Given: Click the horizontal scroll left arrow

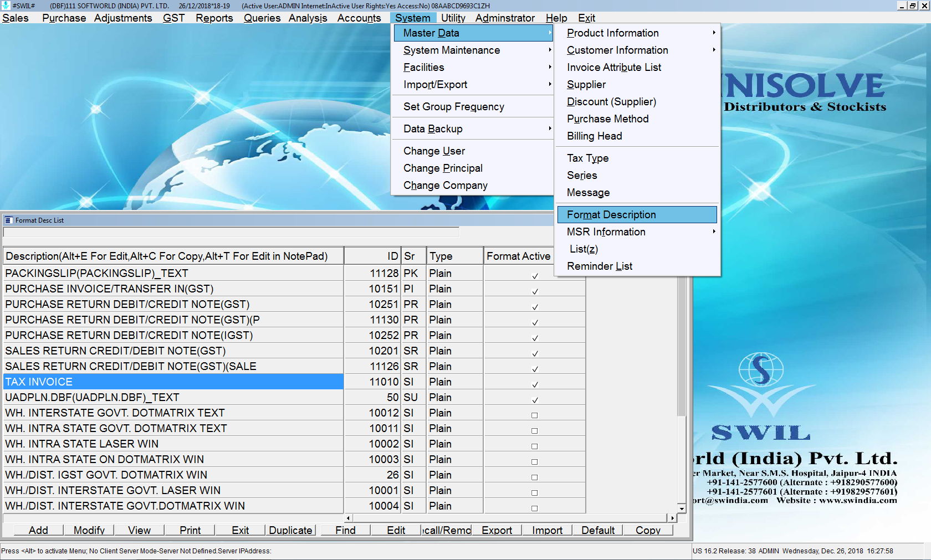Looking at the screenshot, I should [349, 518].
